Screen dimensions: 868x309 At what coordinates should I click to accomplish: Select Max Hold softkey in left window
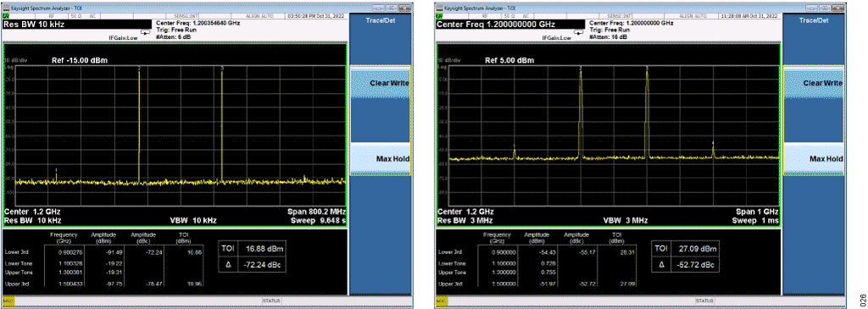pyautogui.click(x=381, y=158)
